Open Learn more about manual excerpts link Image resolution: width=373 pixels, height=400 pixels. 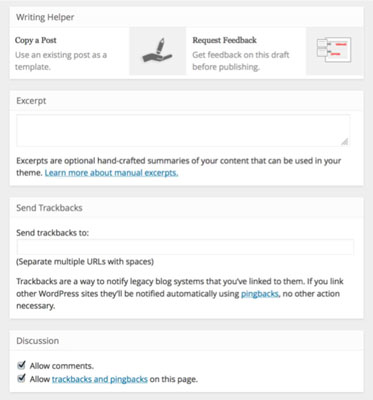(x=111, y=173)
